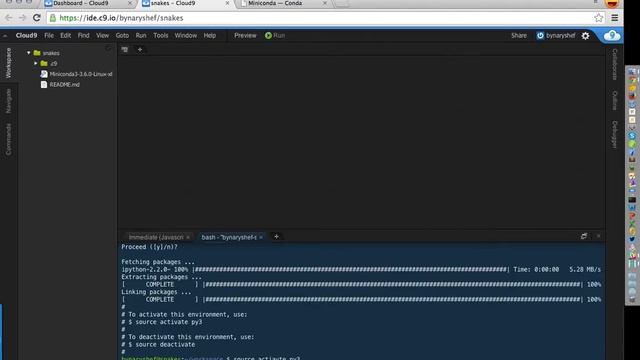Close the bash terminal tab

coord(261,237)
